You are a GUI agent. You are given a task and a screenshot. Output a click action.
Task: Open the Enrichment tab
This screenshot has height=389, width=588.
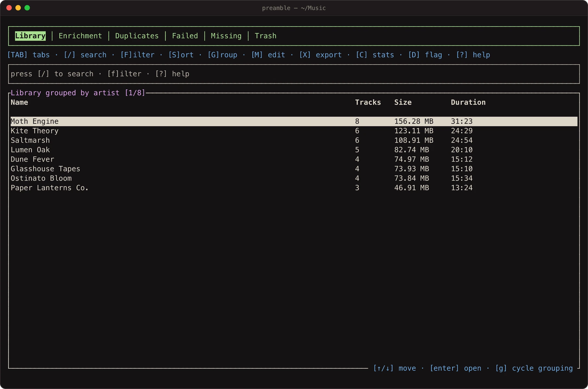click(x=80, y=36)
